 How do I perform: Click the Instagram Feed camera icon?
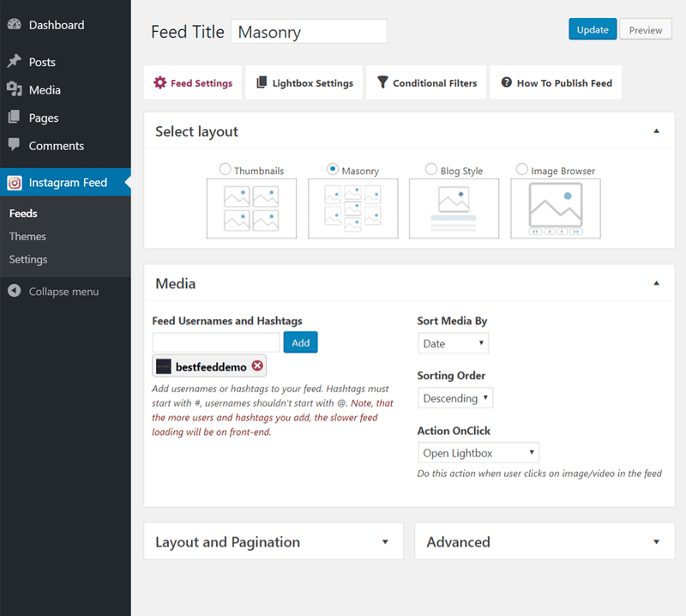click(x=15, y=183)
